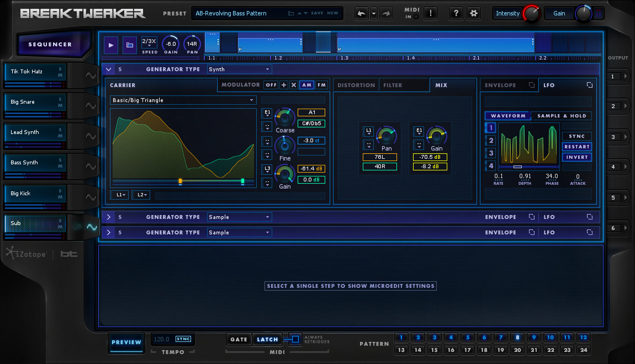Toggle LFO INVERT button

point(576,157)
